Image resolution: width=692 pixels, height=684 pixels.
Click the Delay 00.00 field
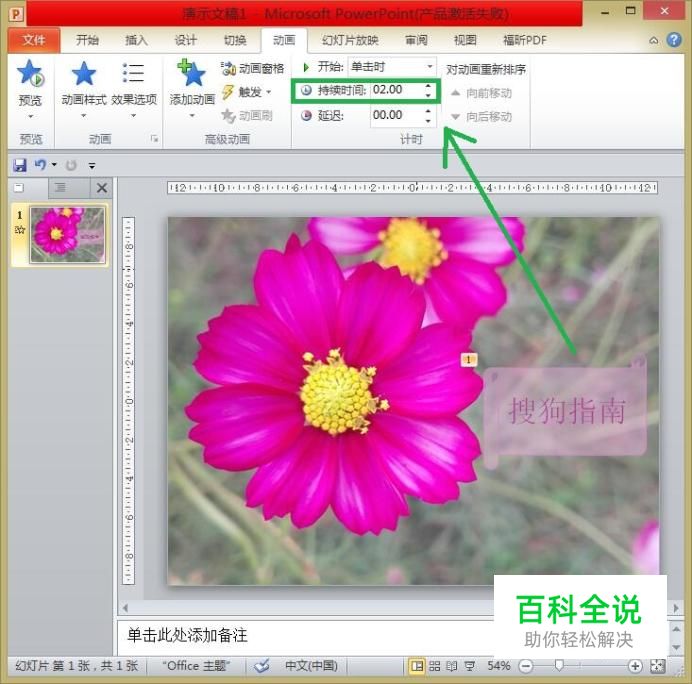[396, 115]
